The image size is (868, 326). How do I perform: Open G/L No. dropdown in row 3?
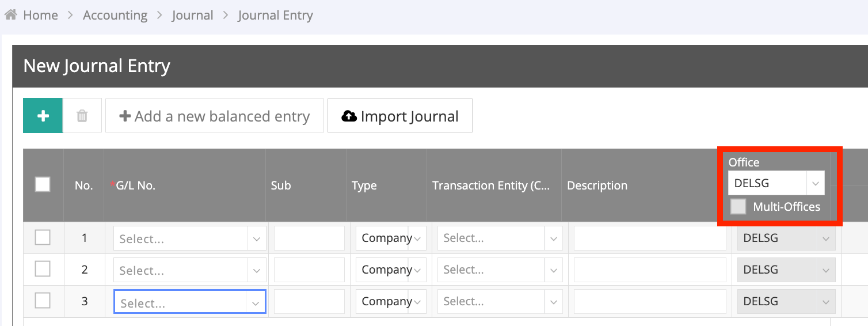(189, 302)
